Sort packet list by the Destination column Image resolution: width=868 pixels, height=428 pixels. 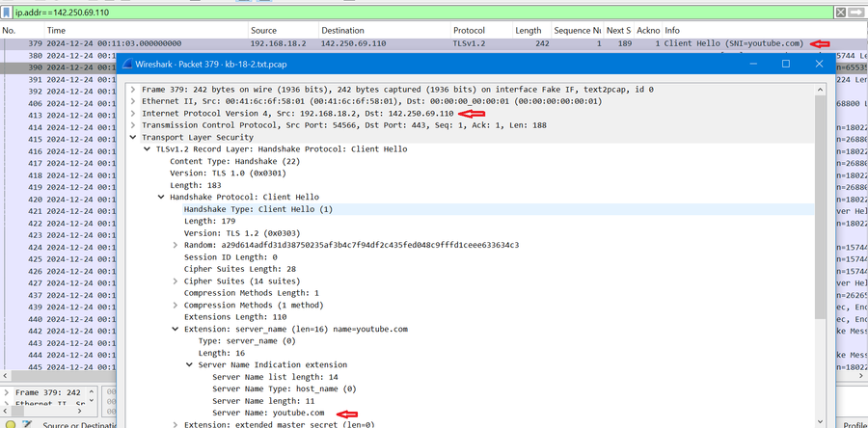(x=385, y=31)
